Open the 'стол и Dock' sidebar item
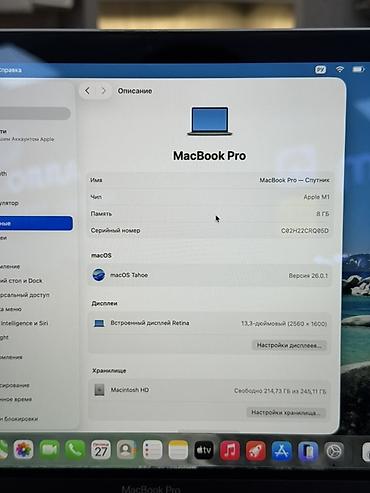Screen dimensions: 370x493 pyautogui.click(x=21, y=281)
